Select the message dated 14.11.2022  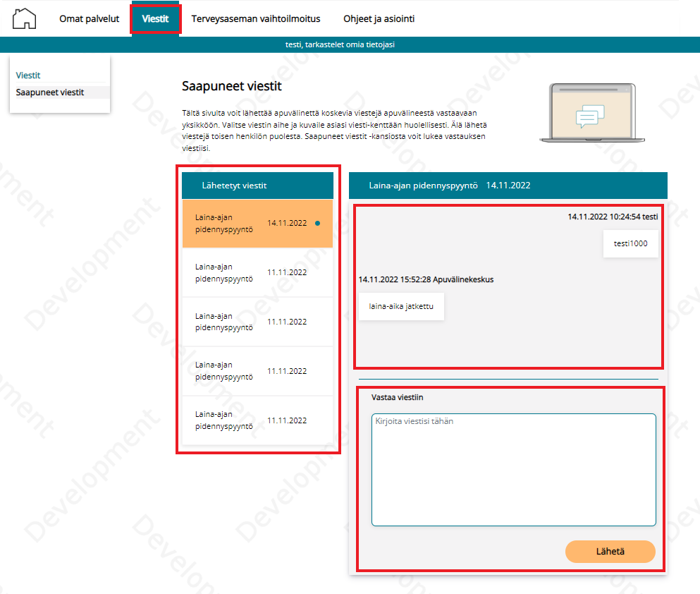pos(257,223)
